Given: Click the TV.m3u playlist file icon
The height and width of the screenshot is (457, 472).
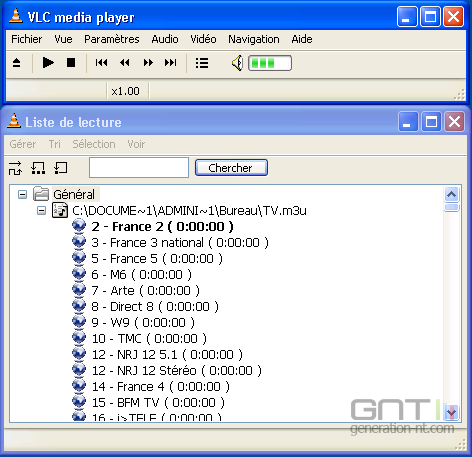Looking at the screenshot, I should 60,210.
